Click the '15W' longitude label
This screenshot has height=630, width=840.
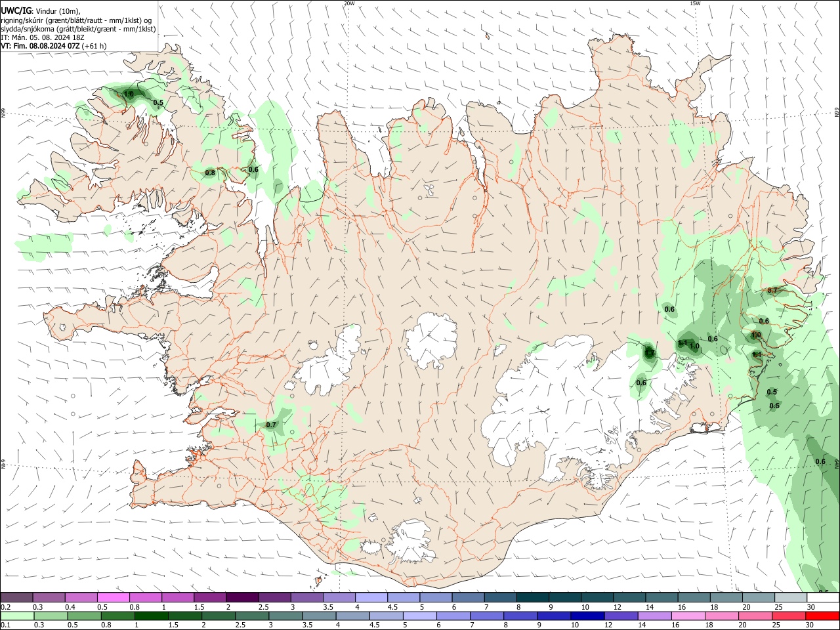[x=695, y=3]
